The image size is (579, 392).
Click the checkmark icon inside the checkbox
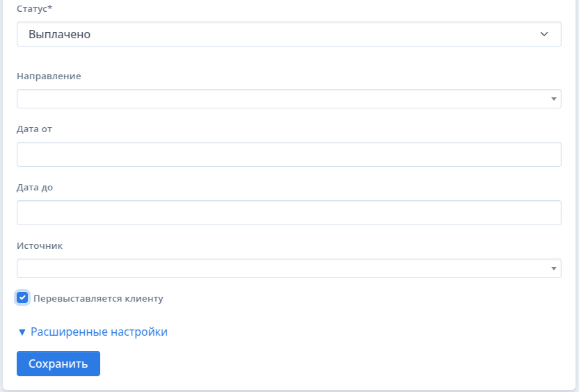[x=22, y=297]
